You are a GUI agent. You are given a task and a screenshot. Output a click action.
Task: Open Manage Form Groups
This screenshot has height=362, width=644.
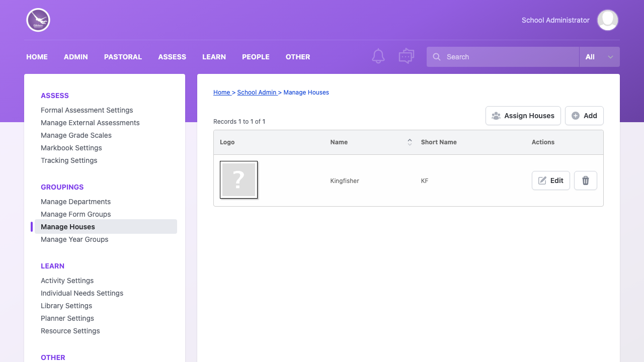point(76,214)
